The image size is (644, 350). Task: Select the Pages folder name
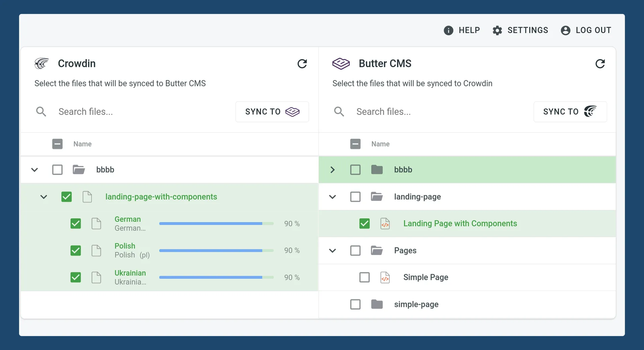pyautogui.click(x=405, y=251)
